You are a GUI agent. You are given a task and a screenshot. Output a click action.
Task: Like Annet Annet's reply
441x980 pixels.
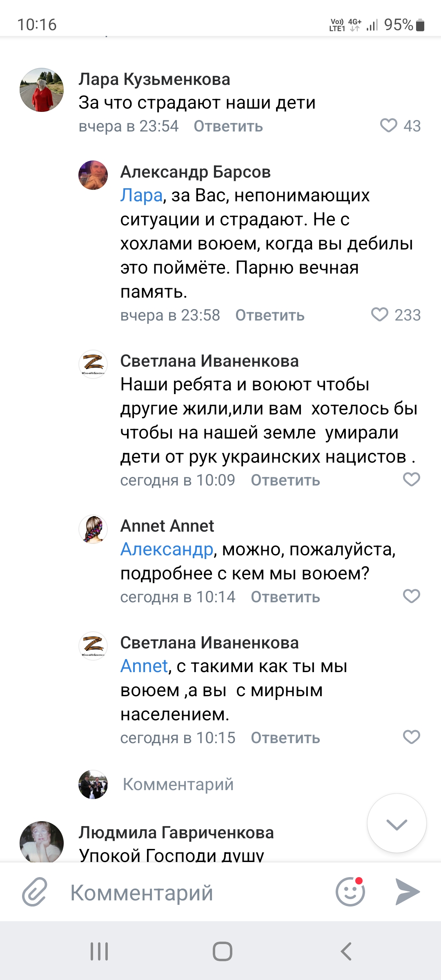[411, 597]
